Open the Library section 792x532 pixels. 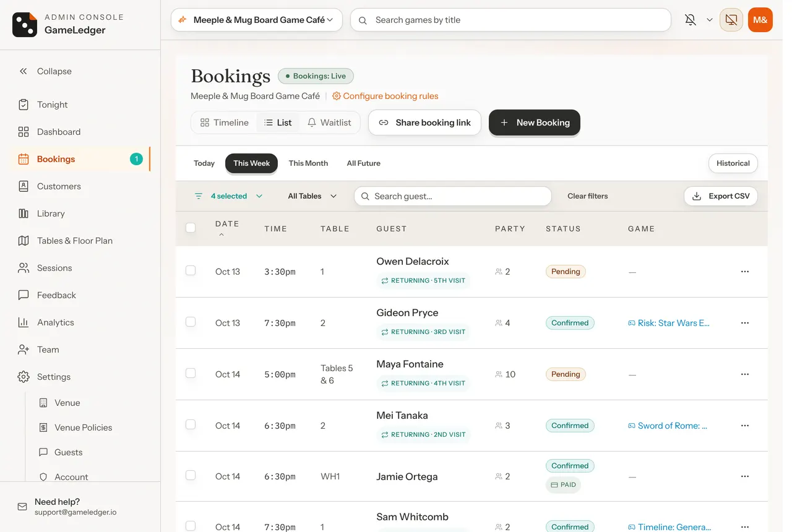coord(80,213)
